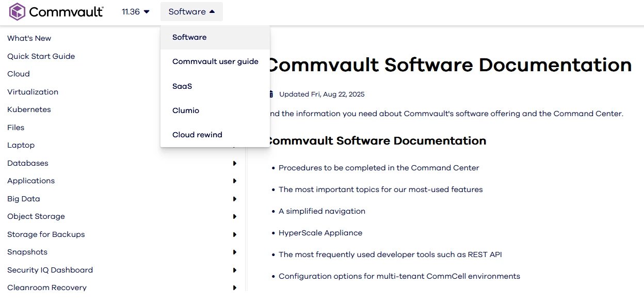Select SaaS from the product menu

pyautogui.click(x=215, y=86)
